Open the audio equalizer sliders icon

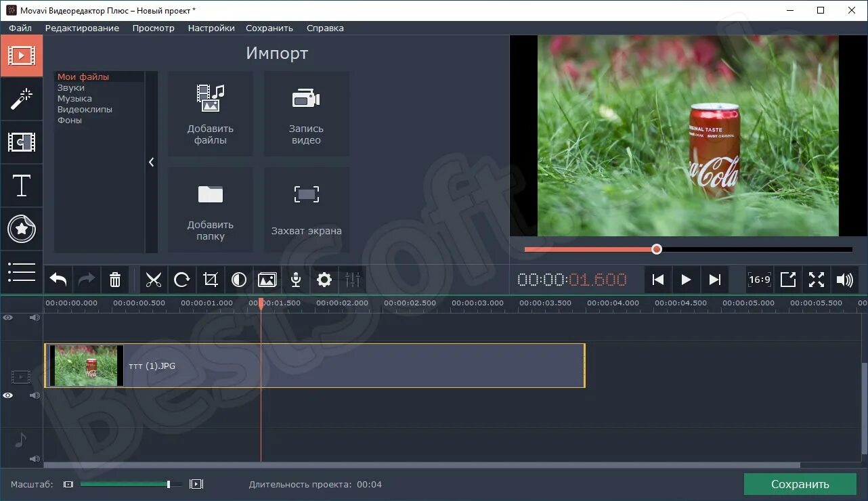(353, 280)
